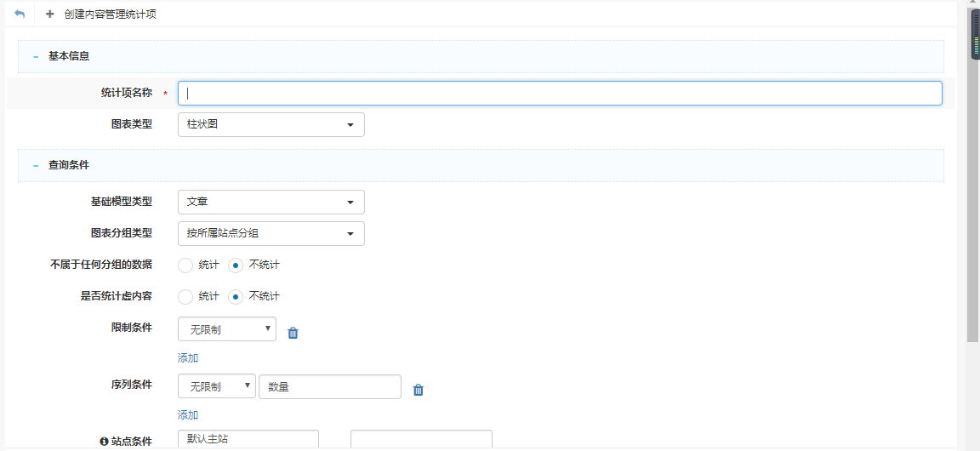Collapse the 查询条件 section
This screenshot has width=980, height=451.
point(36,165)
